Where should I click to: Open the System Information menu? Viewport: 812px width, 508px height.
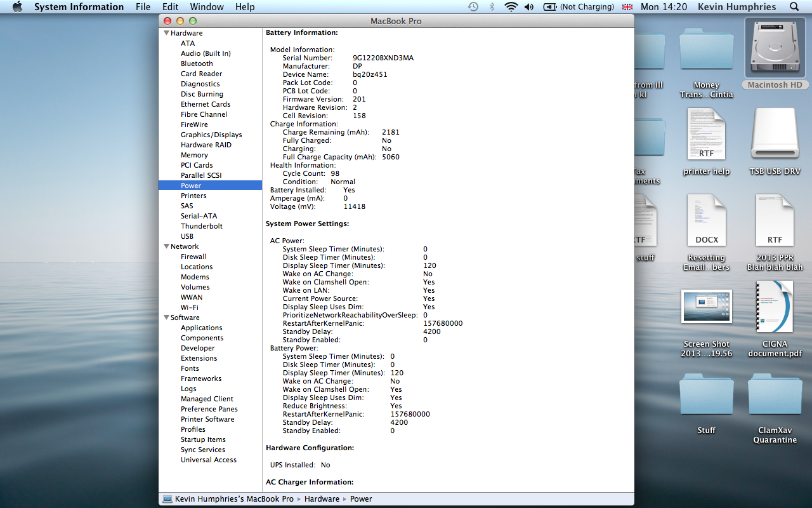coord(79,7)
